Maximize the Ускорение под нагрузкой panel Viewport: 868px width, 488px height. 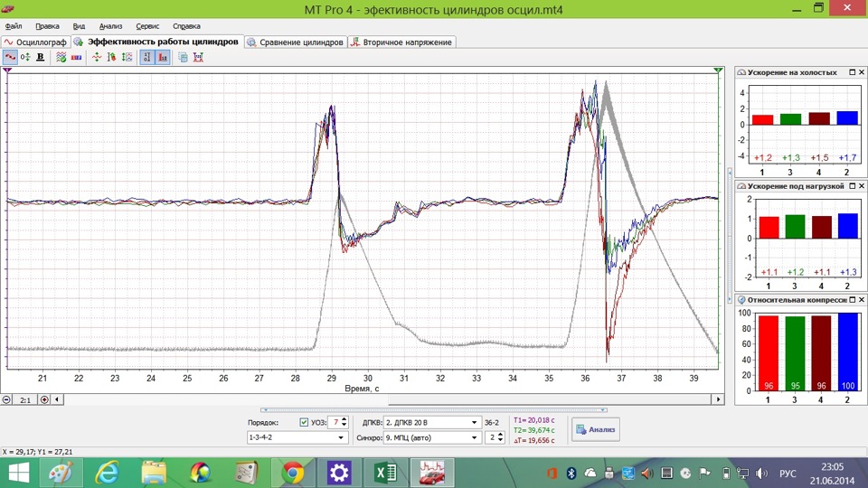coord(852,186)
